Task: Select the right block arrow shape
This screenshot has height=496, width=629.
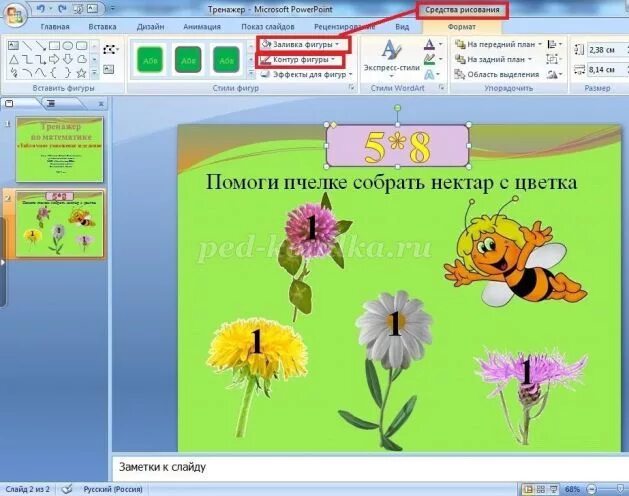Action: [x=54, y=59]
